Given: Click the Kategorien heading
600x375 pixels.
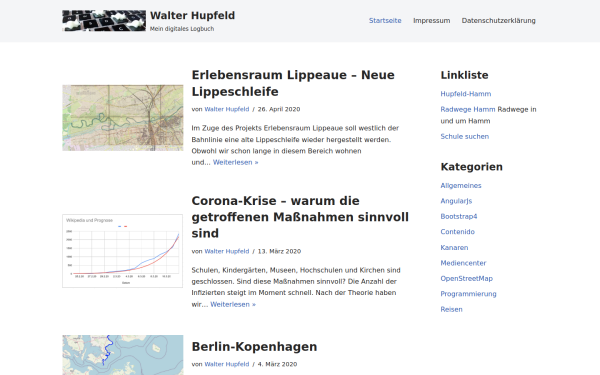Looking at the screenshot, I should (471, 167).
